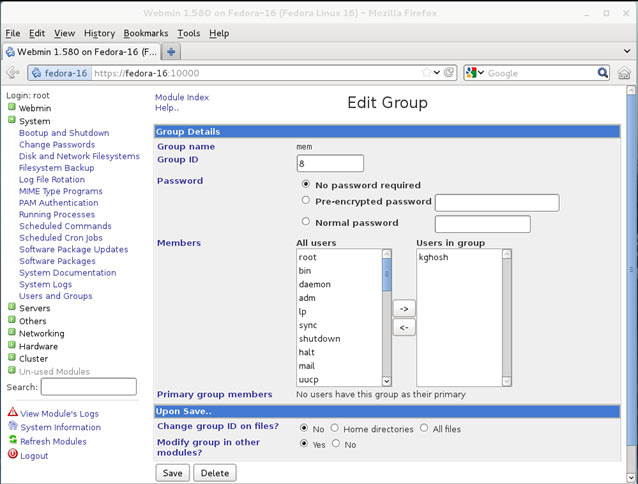Expand the Hardware category
This screenshot has width=638, height=484.
tap(12, 345)
